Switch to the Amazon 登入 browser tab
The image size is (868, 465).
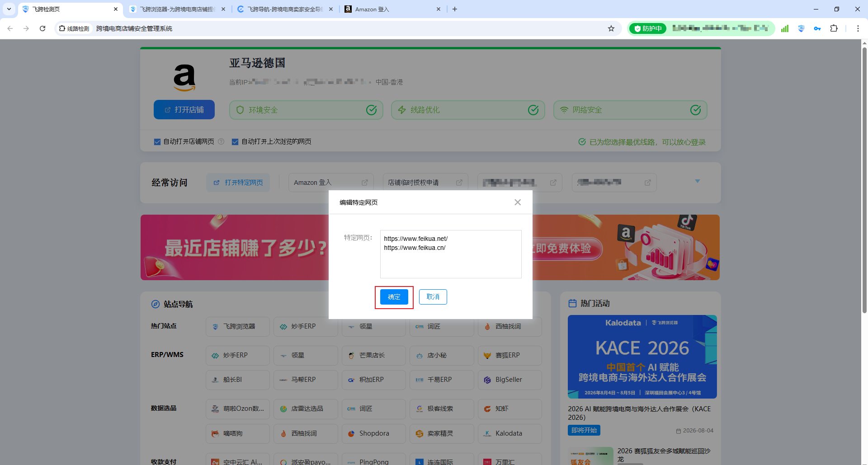pyautogui.click(x=392, y=9)
